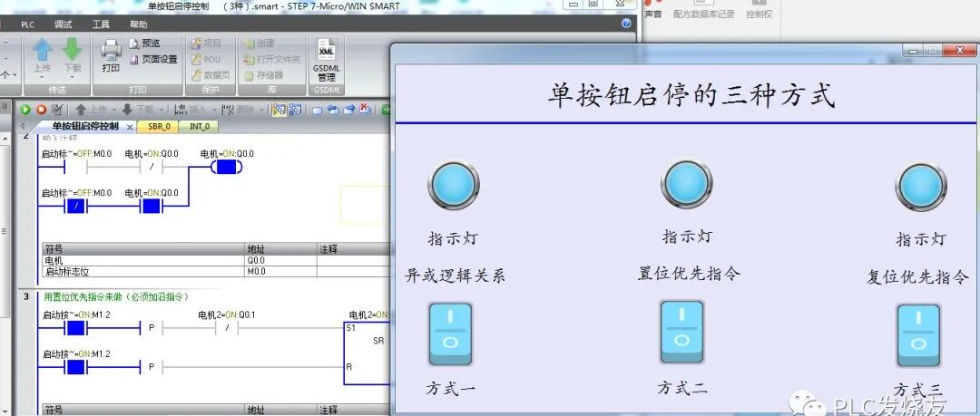Click the 异或逻辑关系 indicator lamp
The image size is (980, 416).
(x=454, y=185)
